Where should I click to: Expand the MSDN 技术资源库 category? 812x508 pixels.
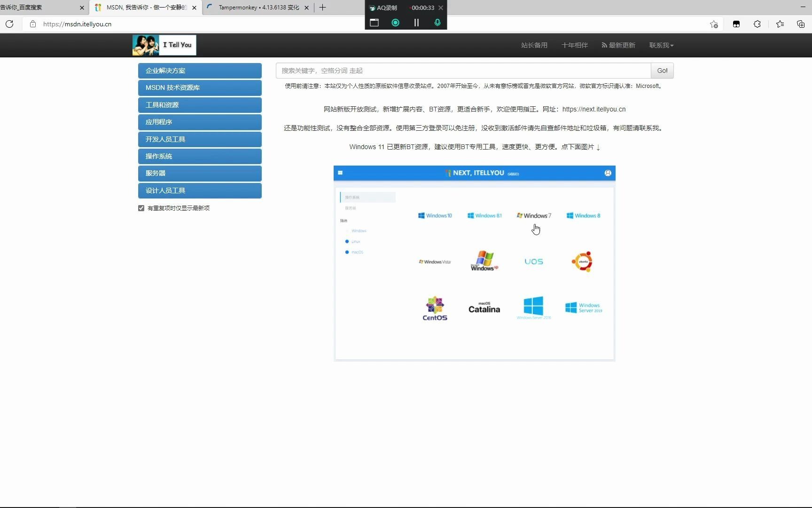click(x=200, y=87)
